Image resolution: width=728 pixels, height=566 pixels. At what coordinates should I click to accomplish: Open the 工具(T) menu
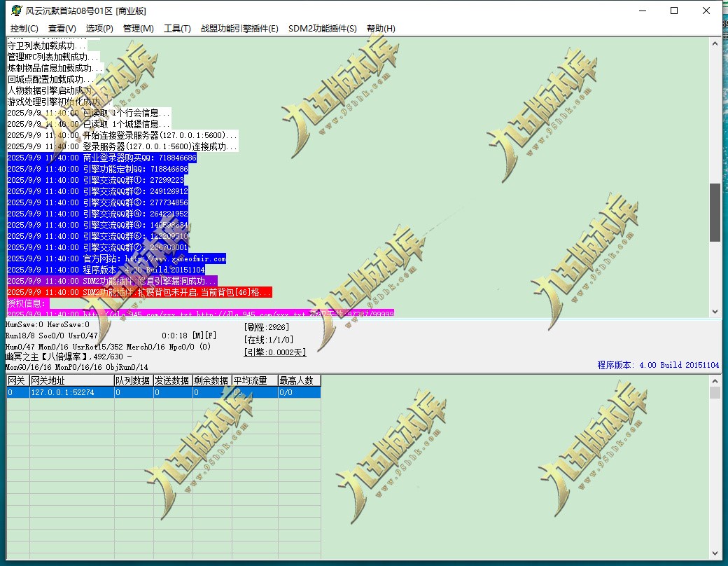pyautogui.click(x=177, y=28)
